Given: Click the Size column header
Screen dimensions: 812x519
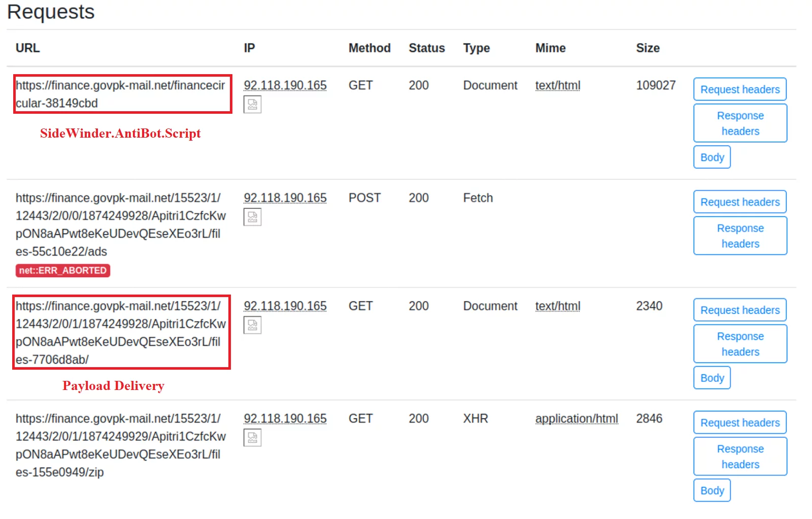Looking at the screenshot, I should tap(648, 48).
